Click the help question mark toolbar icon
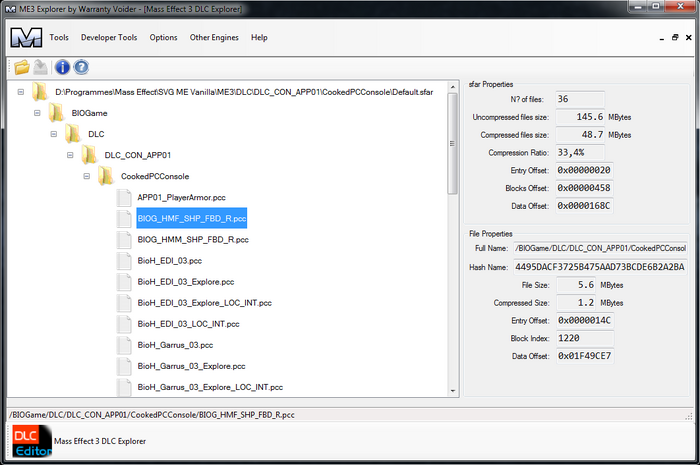This screenshot has height=465, width=700. (81, 67)
